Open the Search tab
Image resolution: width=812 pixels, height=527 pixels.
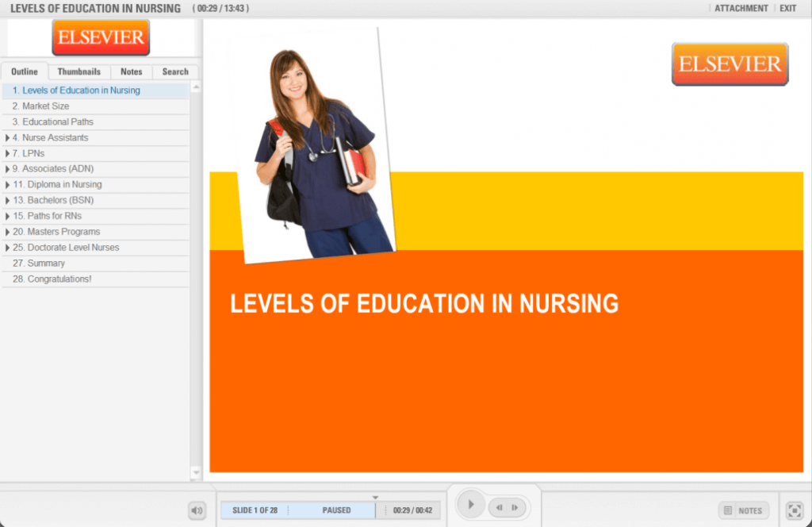pyautogui.click(x=175, y=71)
